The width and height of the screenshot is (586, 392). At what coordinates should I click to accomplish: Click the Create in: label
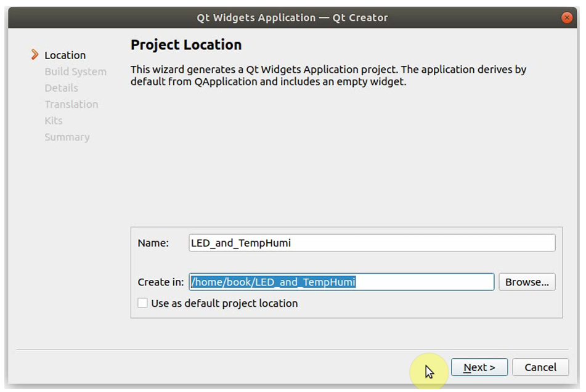pos(161,282)
